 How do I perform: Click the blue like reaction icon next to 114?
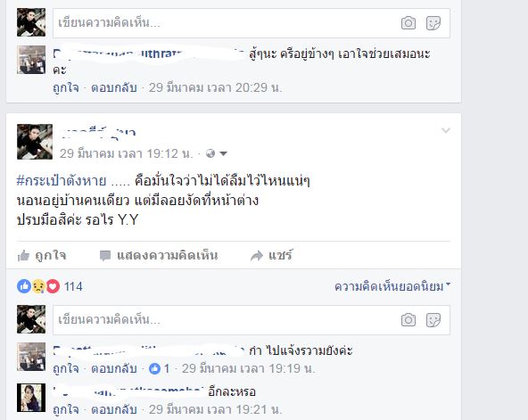point(24,286)
